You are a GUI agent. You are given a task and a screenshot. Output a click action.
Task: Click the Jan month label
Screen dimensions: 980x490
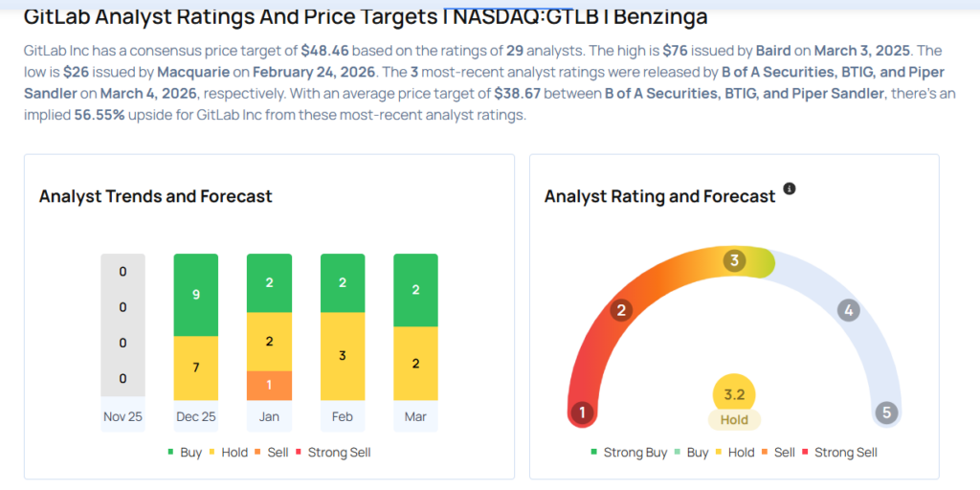tap(269, 417)
